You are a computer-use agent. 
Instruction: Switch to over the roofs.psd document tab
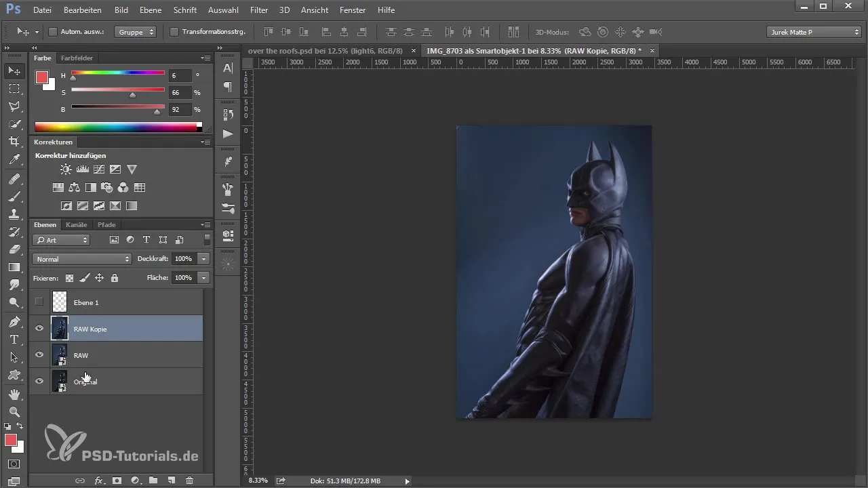pos(325,51)
